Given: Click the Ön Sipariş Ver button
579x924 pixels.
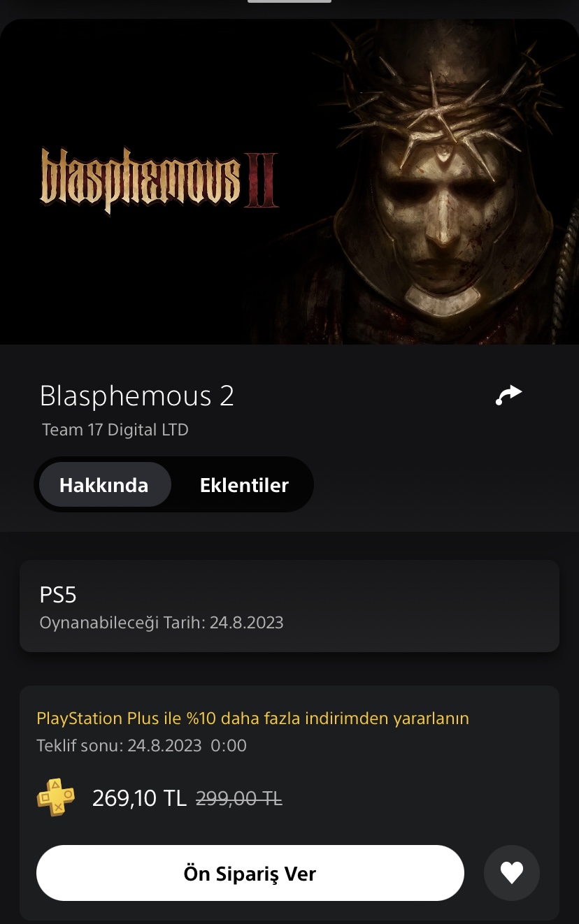Looking at the screenshot, I should [250, 873].
